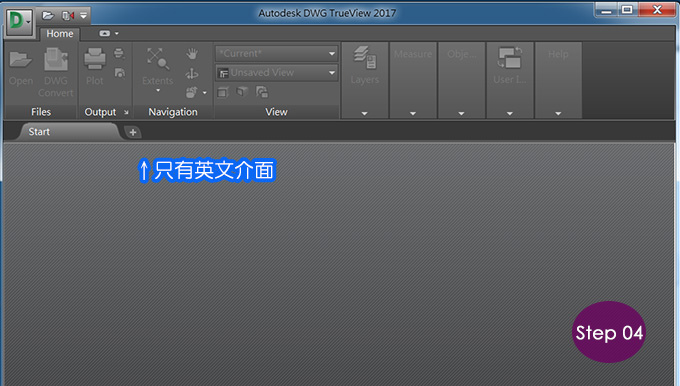This screenshot has width=680, height=386.
Task: Minimize the DWG TrueView window
Action: (606, 10)
